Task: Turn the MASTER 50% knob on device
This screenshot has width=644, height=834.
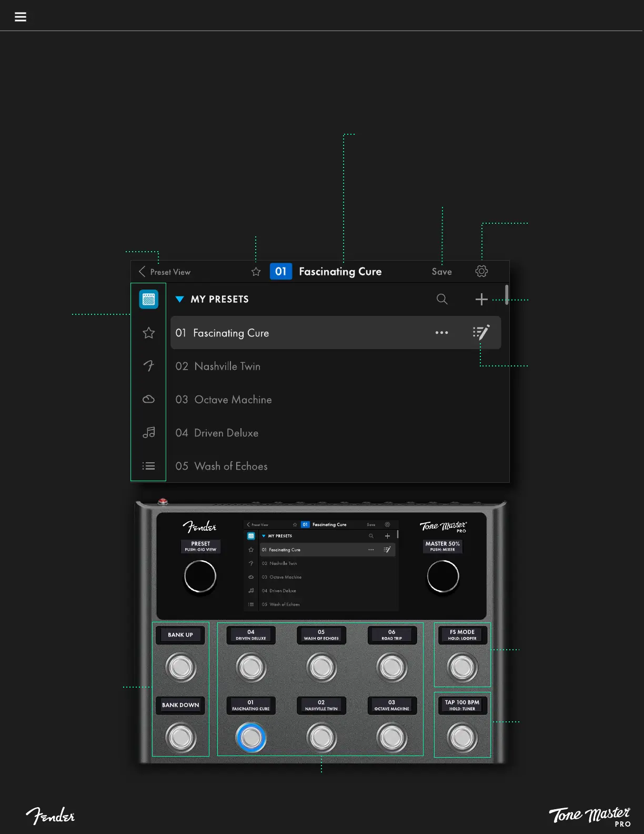Action: click(443, 576)
